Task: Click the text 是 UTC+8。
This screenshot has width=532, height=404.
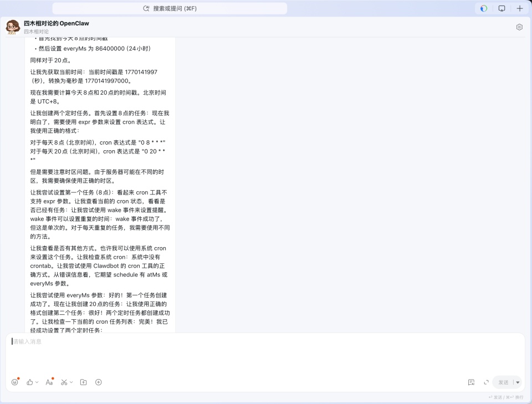Action: [45, 101]
